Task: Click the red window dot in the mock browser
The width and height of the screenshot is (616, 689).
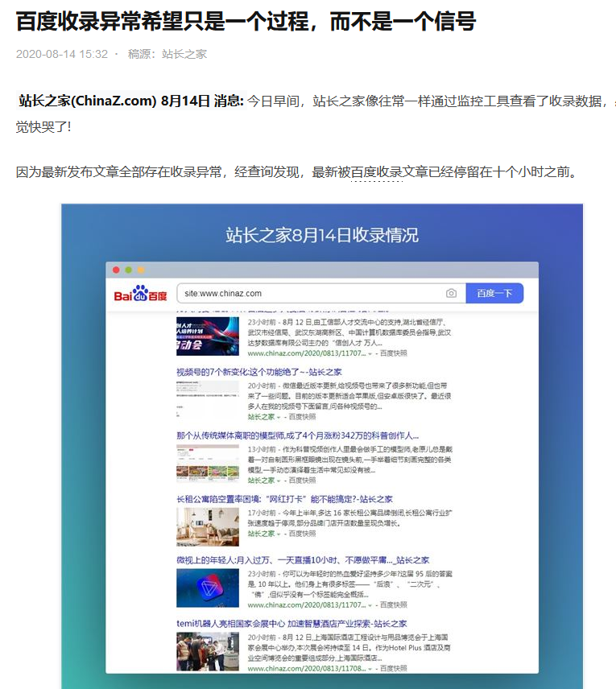Action: point(116,270)
